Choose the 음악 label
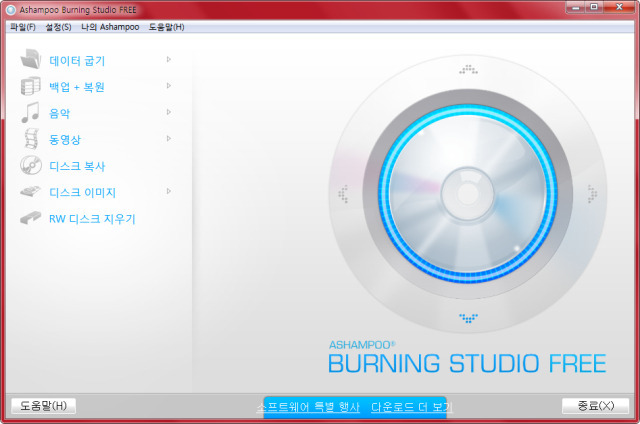 pos(60,113)
